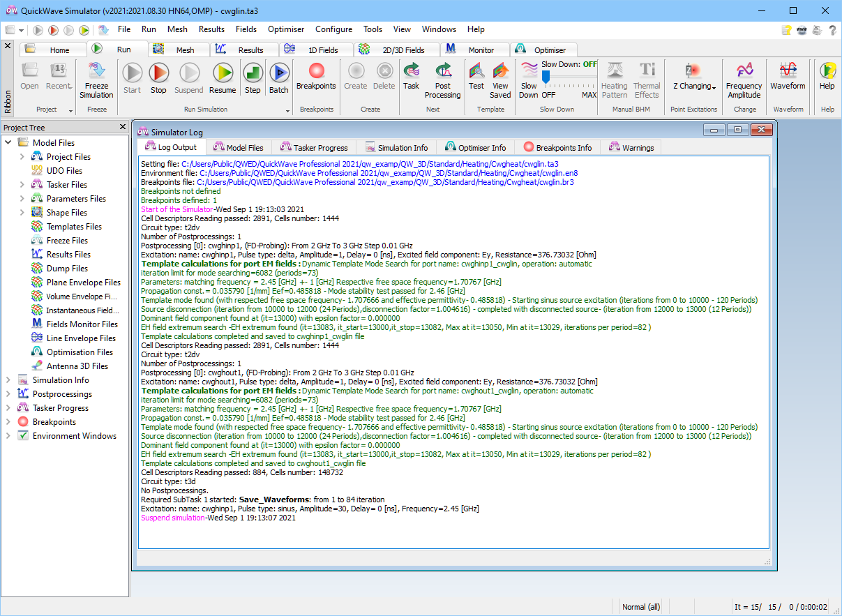Image resolution: width=842 pixels, height=616 pixels.
Task: Expand Run Simulation group launcher arrow
Action: [x=288, y=111]
